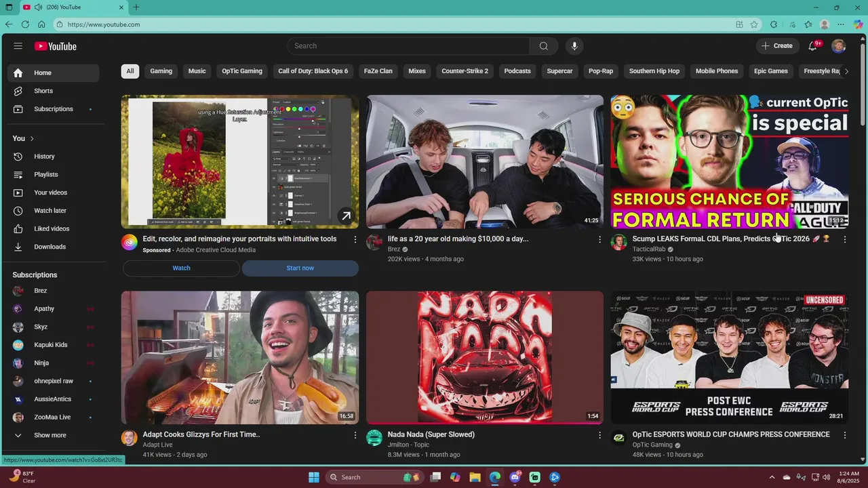Select the All filter chip

pos(130,71)
